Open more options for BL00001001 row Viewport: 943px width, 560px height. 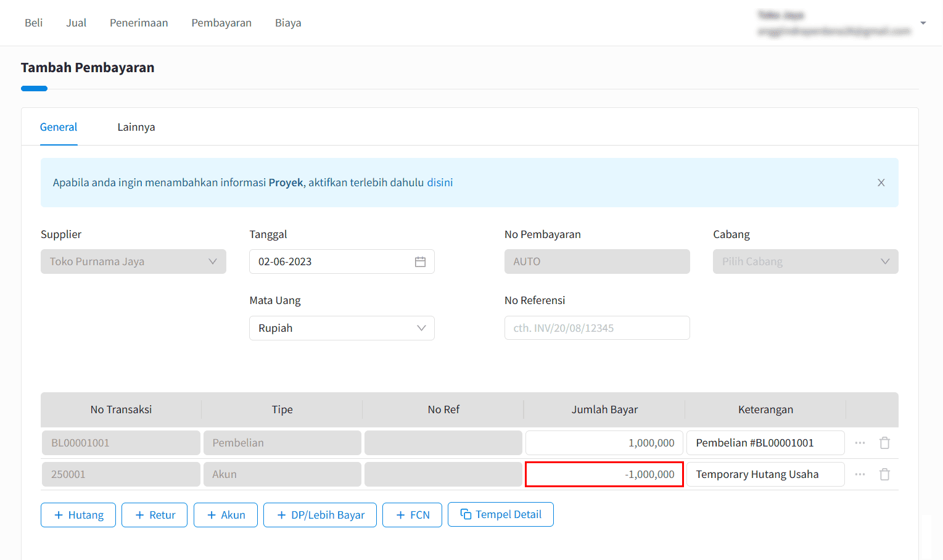click(860, 443)
